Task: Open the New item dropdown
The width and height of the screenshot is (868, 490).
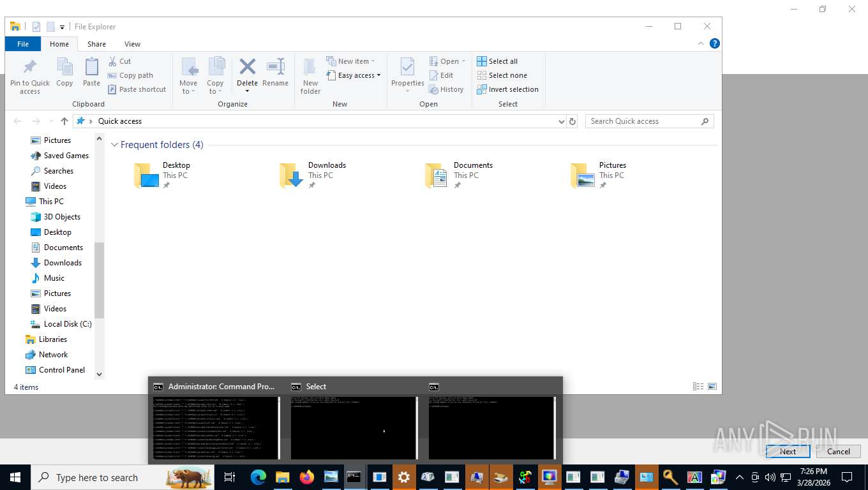Action: (x=350, y=61)
